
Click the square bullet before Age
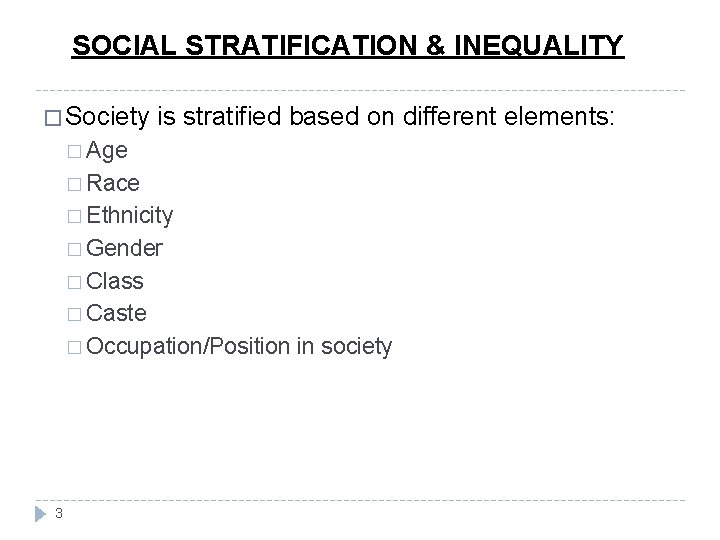pyautogui.click(x=74, y=152)
